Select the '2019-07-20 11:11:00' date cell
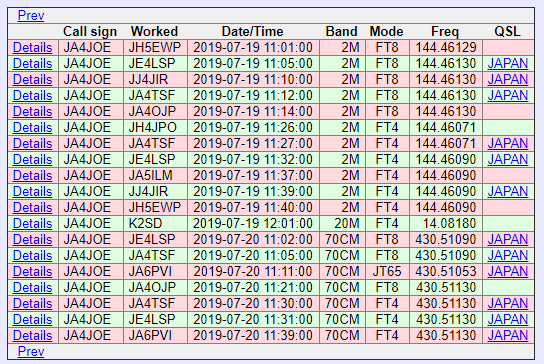 coord(253,271)
